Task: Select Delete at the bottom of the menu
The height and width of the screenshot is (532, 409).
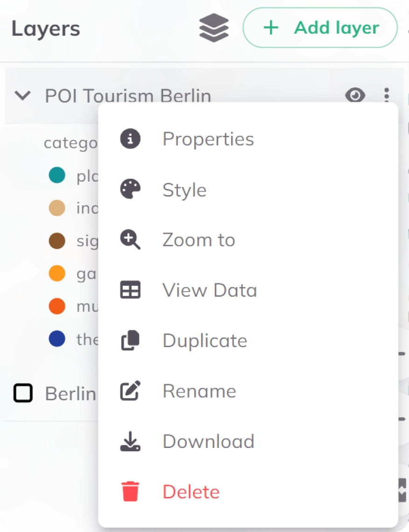Action: point(190,491)
